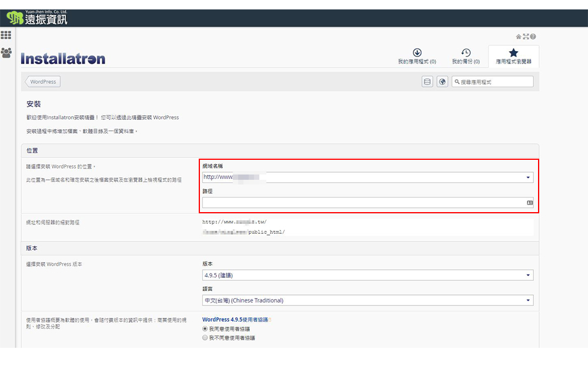Image resolution: width=588 pixels, height=369 pixels.
Task: Switch to 我的應用程式 (0) tab
Action: pyautogui.click(x=417, y=56)
